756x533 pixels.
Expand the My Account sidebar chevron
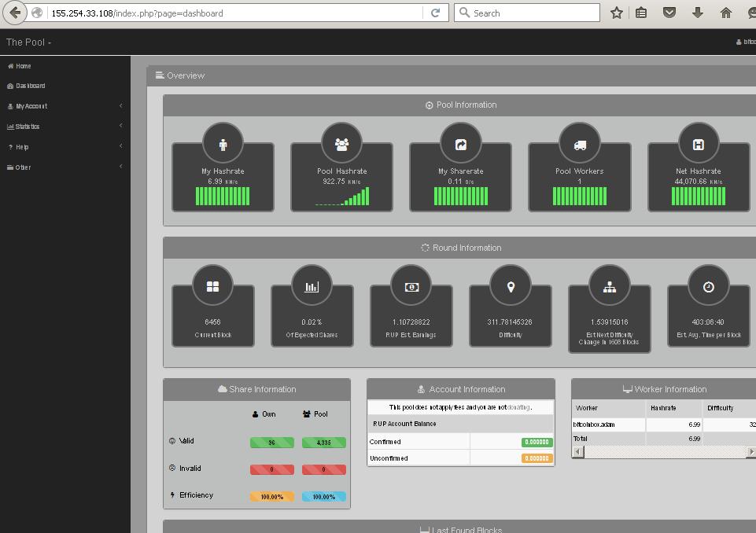point(121,105)
